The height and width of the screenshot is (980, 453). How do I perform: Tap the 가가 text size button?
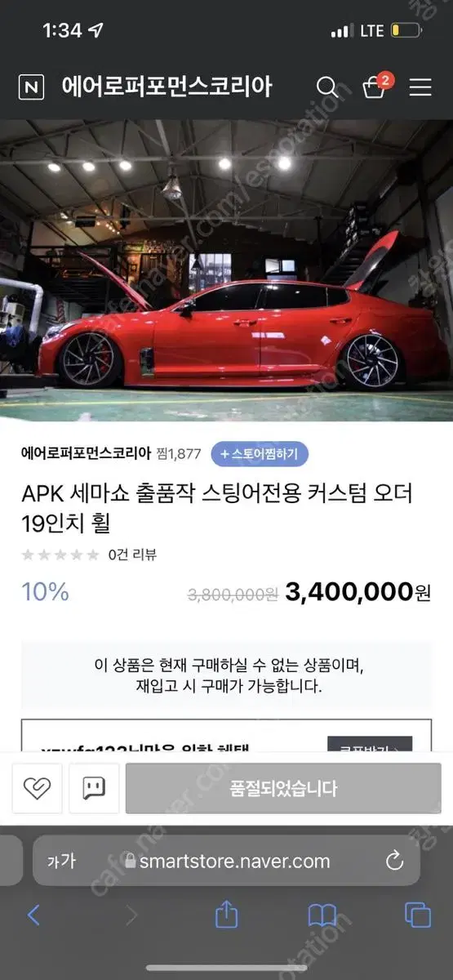(61, 861)
